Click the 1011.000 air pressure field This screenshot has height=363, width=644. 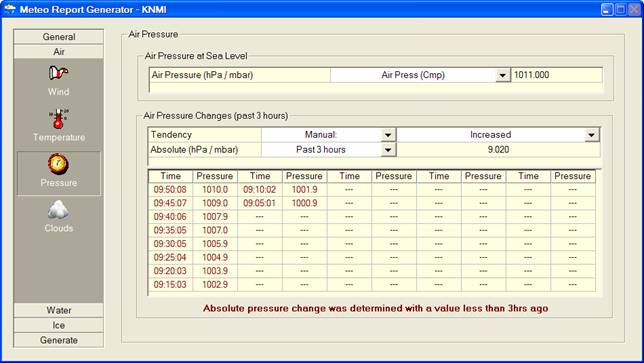pyautogui.click(x=557, y=75)
